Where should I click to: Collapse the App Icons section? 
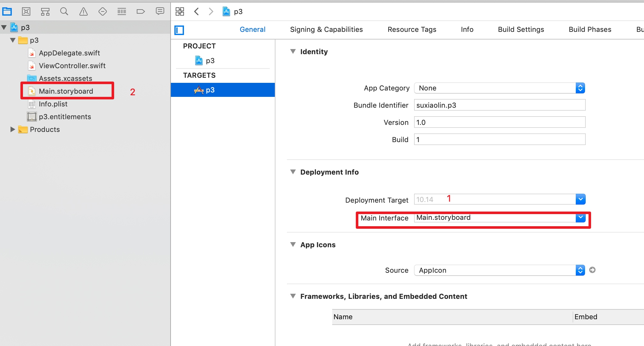pos(293,245)
